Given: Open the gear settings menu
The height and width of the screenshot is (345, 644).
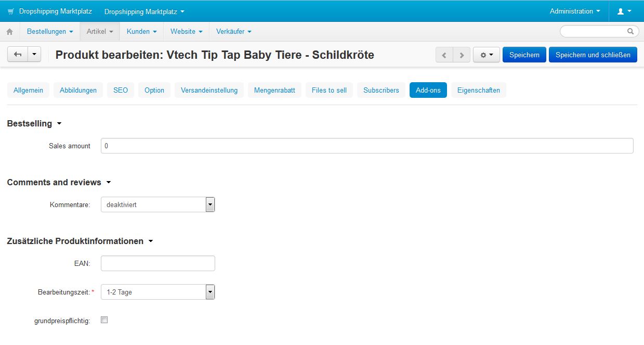Looking at the screenshot, I should pyautogui.click(x=487, y=55).
